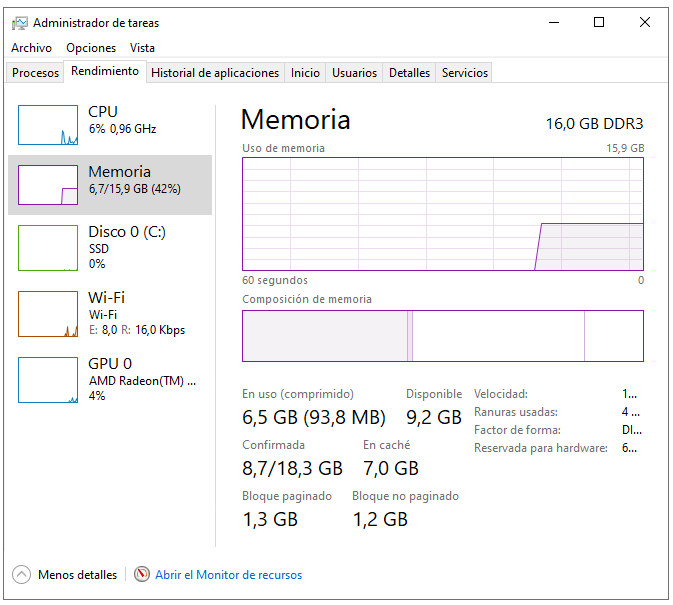
Task: Switch to the Procesos tab
Action: (35, 73)
